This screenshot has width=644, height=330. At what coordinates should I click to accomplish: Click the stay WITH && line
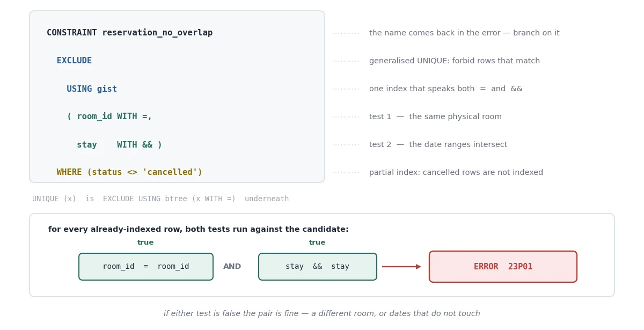click(x=119, y=145)
